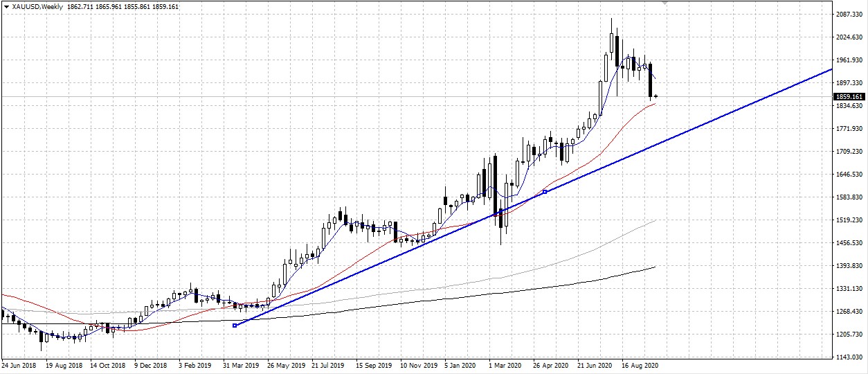Click the gray chart shift triangle marker
This screenshot has height=374, width=868.
tap(666, 3)
